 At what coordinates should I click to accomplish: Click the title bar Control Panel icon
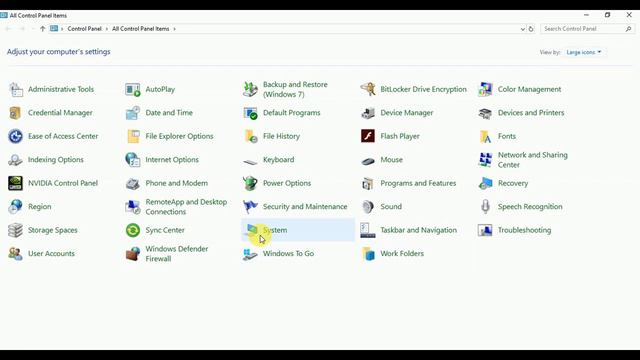tap(4, 16)
